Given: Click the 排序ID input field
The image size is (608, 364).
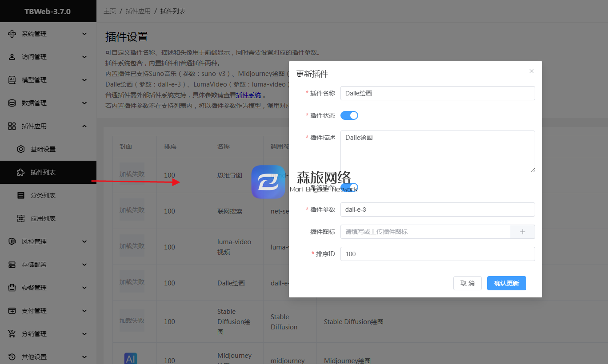Looking at the screenshot, I should pyautogui.click(x=438, y=254).
